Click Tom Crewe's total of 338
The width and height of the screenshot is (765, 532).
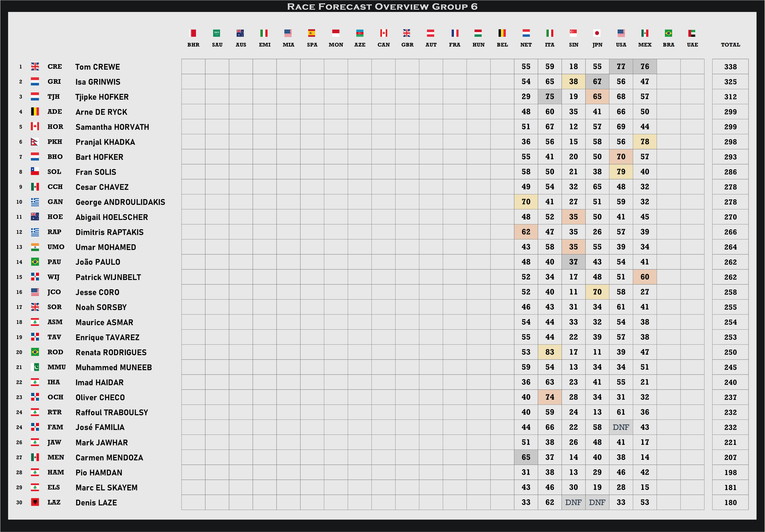point(730,67)
